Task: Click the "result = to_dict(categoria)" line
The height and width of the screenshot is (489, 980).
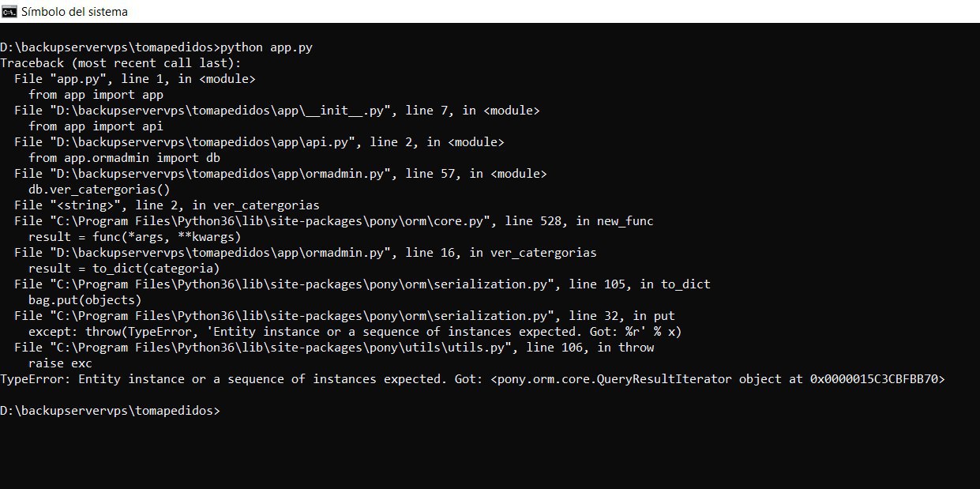Action: click(124, 269)
